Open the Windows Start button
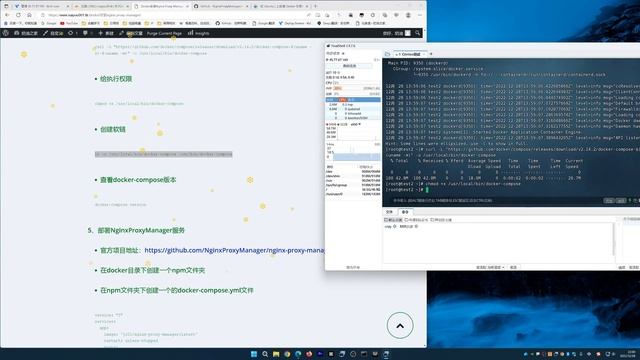640x360 pixels. [254, 354]
